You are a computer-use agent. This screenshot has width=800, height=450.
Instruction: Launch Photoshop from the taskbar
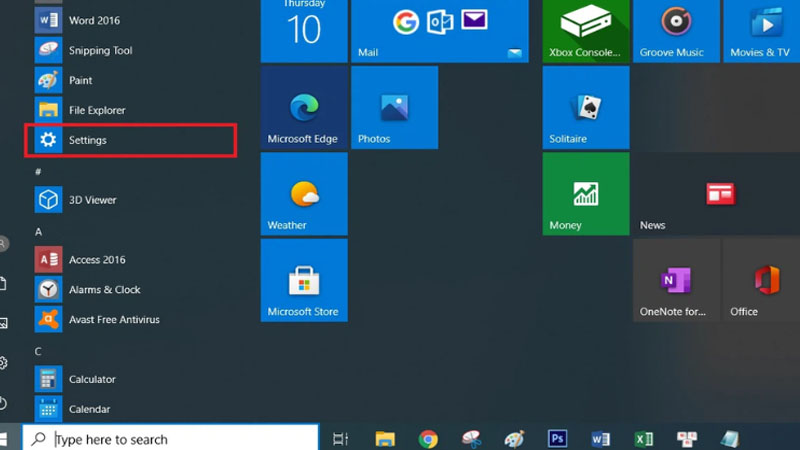(557, 439)
